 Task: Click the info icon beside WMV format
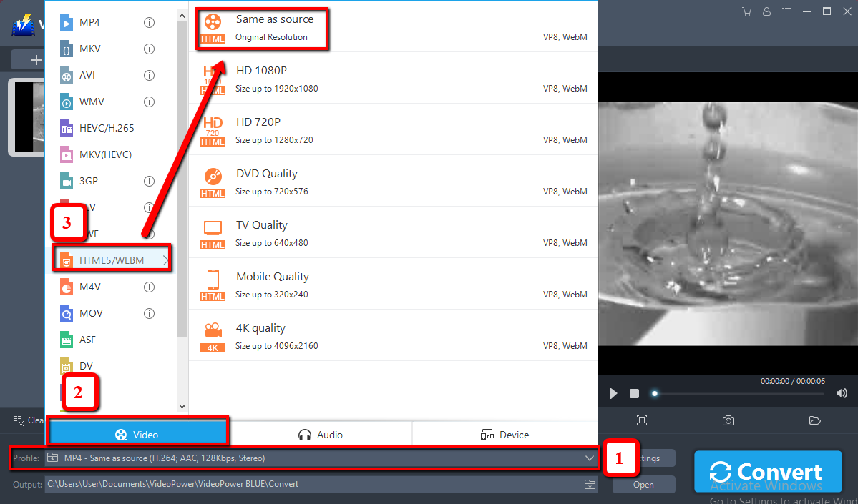coord(149,102)
